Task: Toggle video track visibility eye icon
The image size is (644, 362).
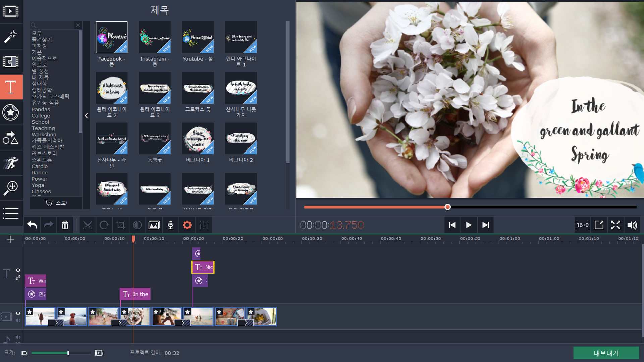Action: [18, 313]
